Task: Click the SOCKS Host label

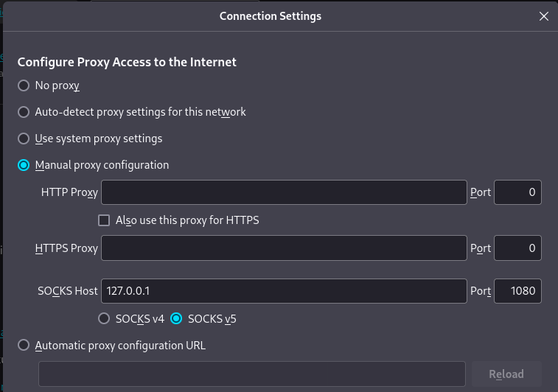Action: coord(68,291)
